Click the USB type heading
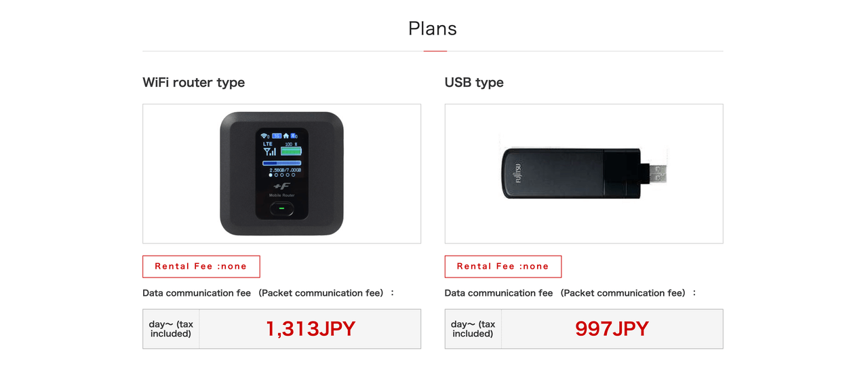 474,82
